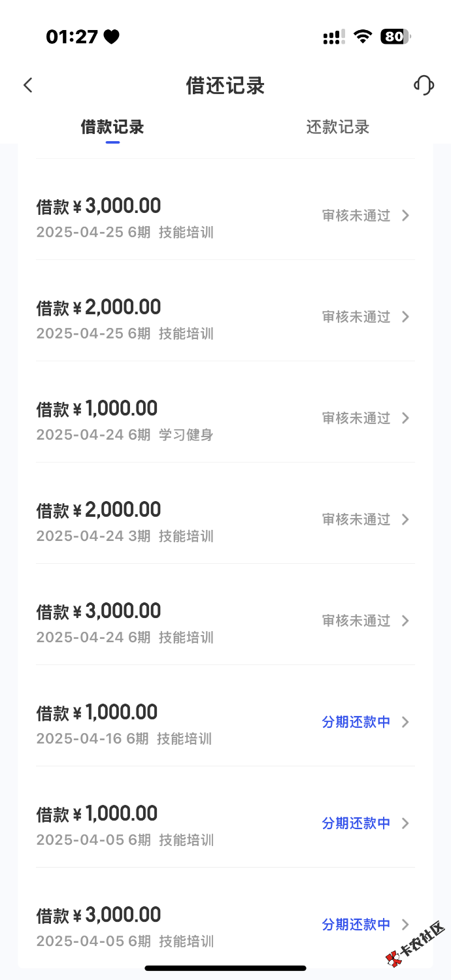
Task: Select the 借款记录 tab
Action: coord(112,127)
